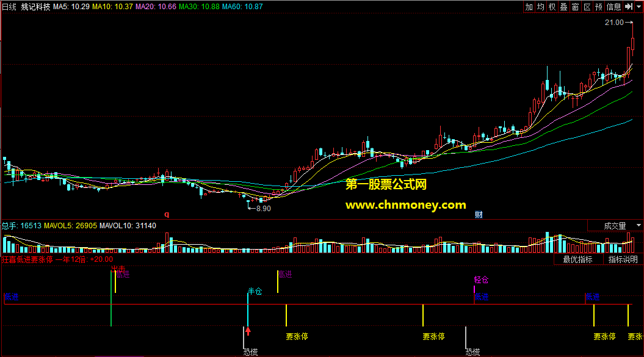Click the 轻仓 signal label

(482, 279)
